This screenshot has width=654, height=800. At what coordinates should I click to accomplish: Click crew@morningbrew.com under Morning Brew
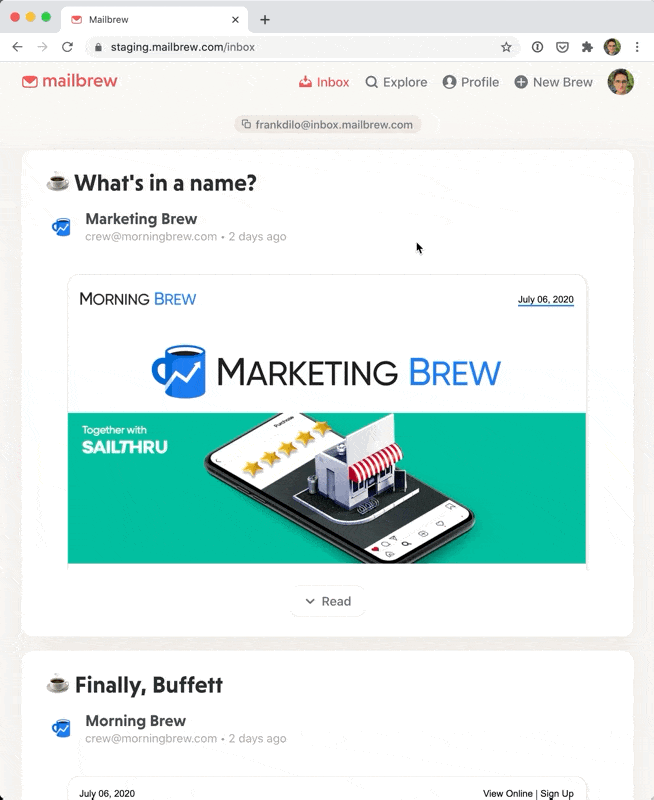[x=151, y=739]
